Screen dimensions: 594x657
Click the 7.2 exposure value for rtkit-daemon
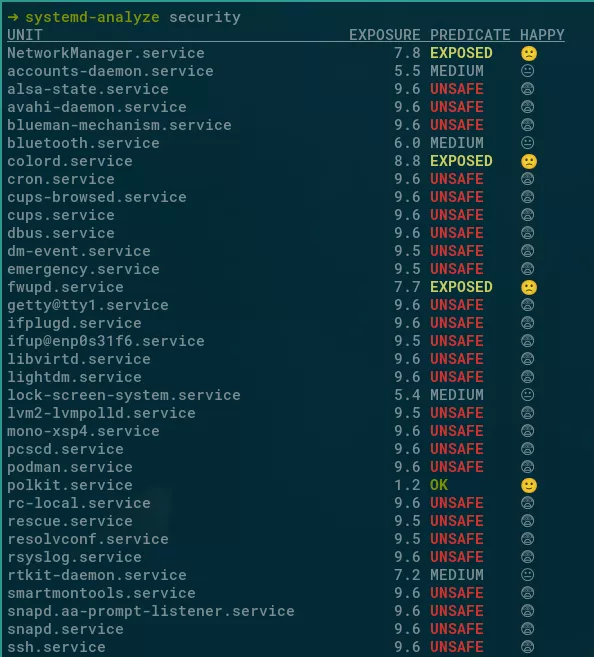pyautogui.click(x=407, y=575)
